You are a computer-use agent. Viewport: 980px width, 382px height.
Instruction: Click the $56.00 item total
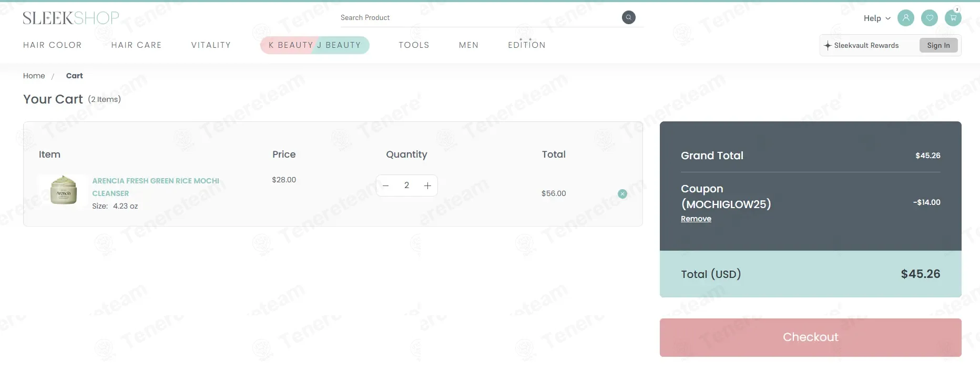coord(554,193)
